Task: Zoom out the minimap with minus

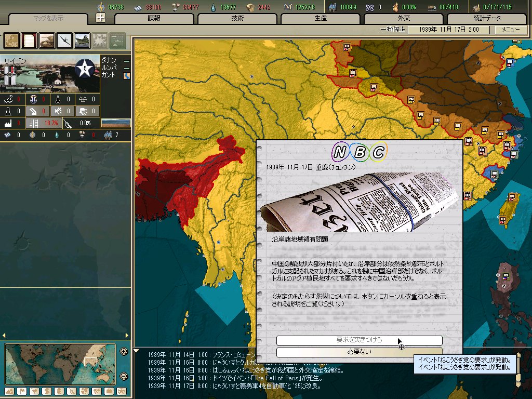Action: (124, 376)
